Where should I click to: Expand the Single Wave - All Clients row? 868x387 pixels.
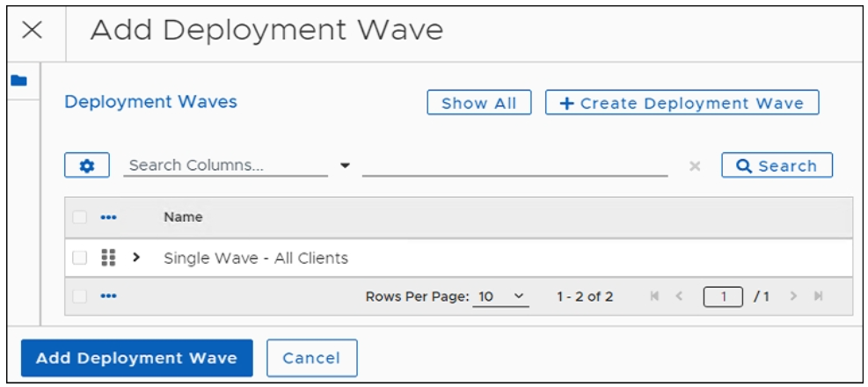pos(136,258)
